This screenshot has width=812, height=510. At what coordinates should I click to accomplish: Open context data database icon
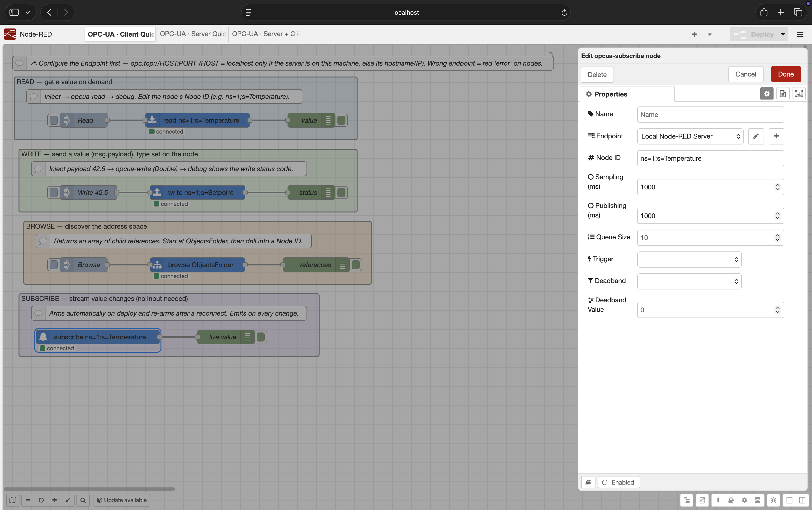pos(757,500)
